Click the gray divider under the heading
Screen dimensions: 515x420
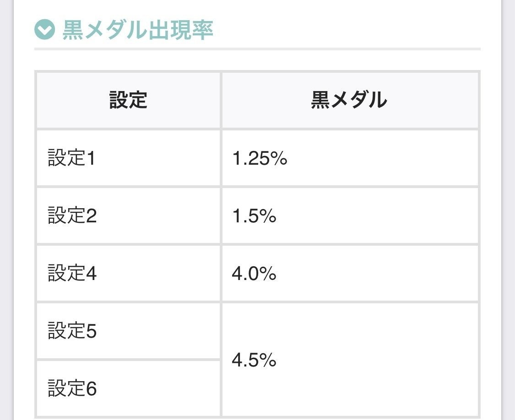click(257, 49)
